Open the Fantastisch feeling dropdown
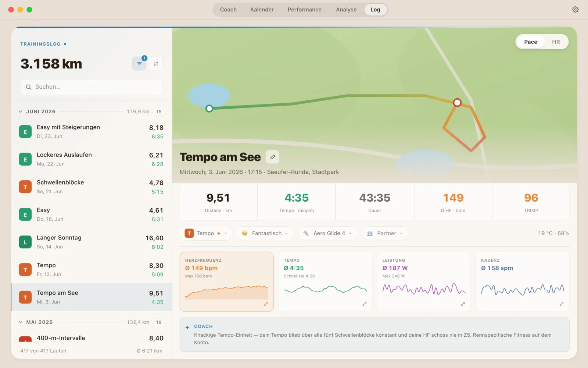The width and height of the screenshot is (588, 368). point(265,233)
